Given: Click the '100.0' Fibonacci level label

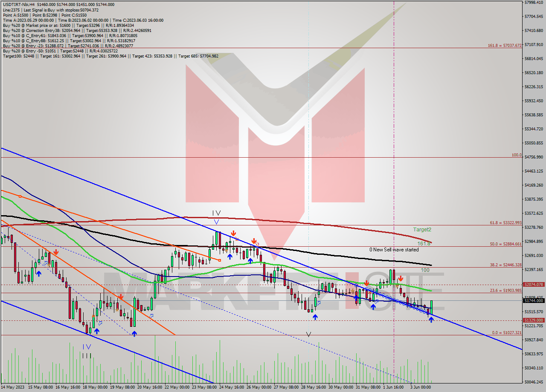Looking at the screenshot, I should point(517,155).
